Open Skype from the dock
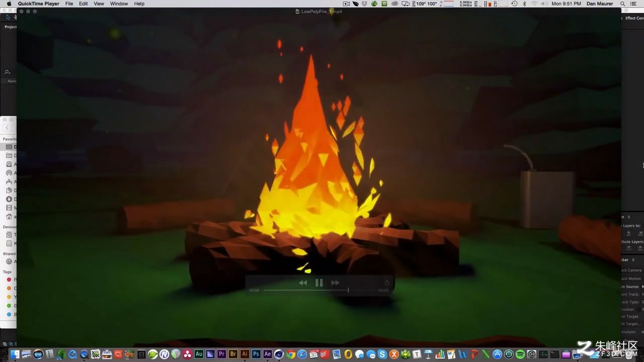This screenshot has width=644, height=362. click(x=382, y=354)
